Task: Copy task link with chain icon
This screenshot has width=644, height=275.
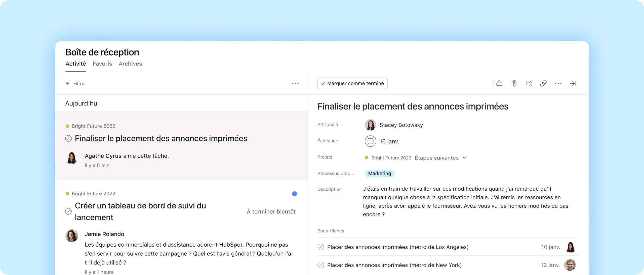Action: [543, 83]
